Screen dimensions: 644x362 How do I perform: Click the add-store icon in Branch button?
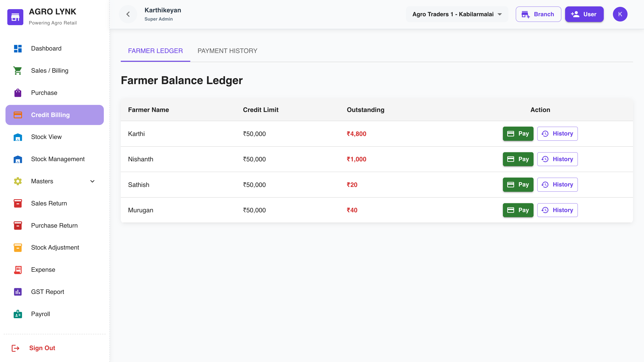(x=526, y=14)
